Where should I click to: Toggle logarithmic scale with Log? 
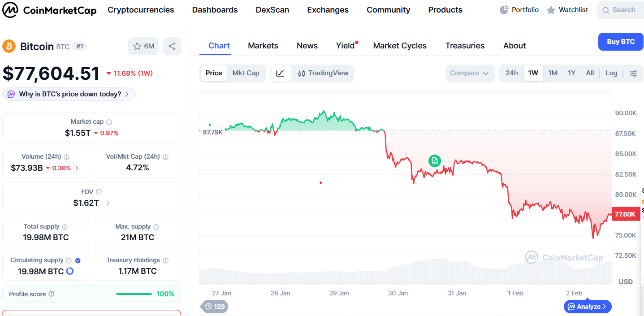point(611,73)
